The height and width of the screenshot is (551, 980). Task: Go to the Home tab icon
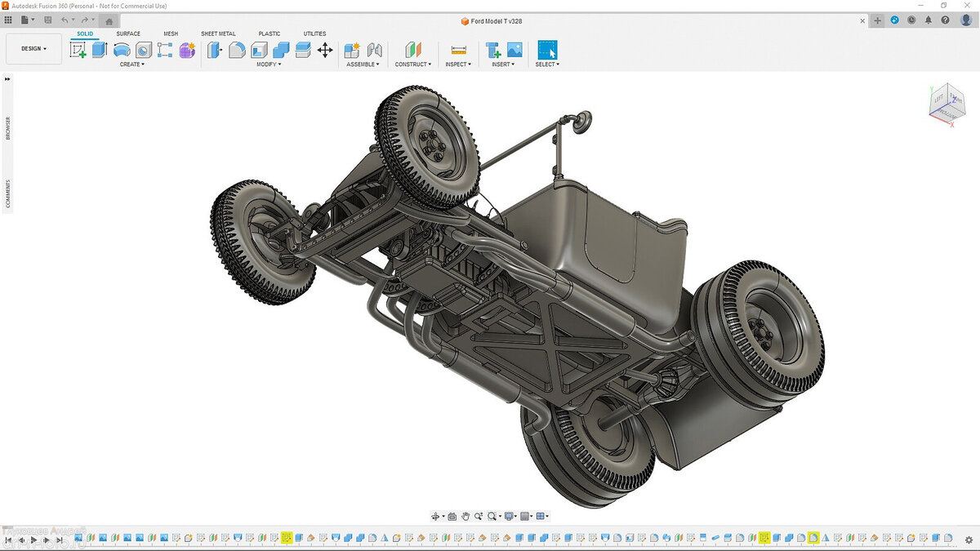click(109, 21)
